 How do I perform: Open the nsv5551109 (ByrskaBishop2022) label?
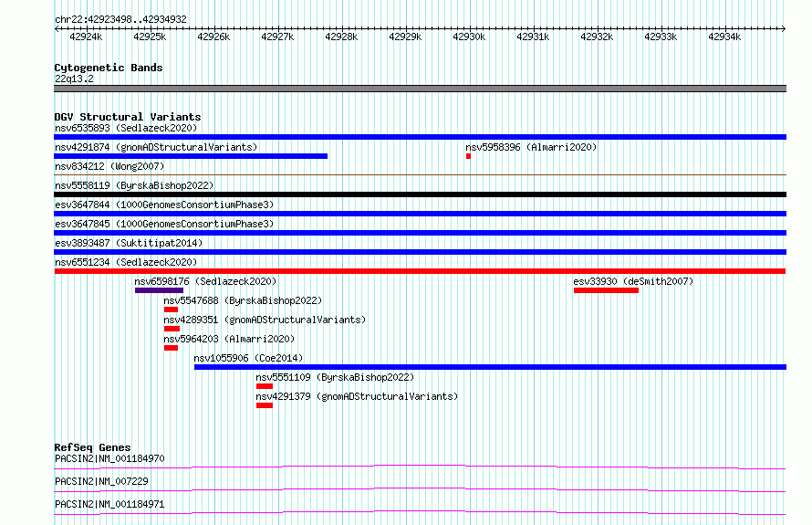[335, 377]
